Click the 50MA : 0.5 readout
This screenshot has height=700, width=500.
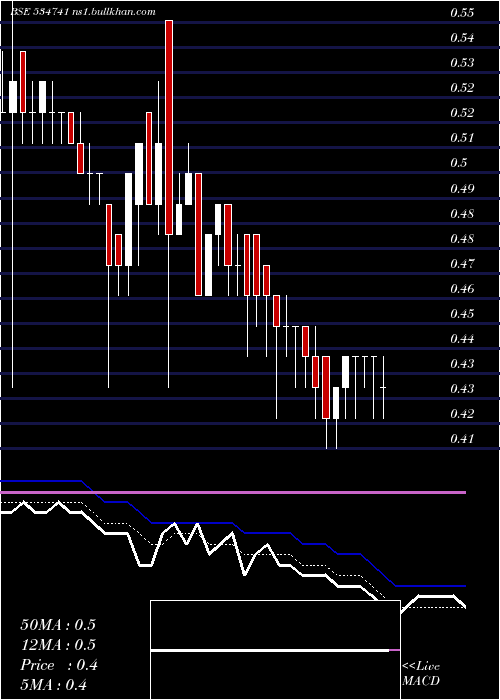[x=58, y=625]
